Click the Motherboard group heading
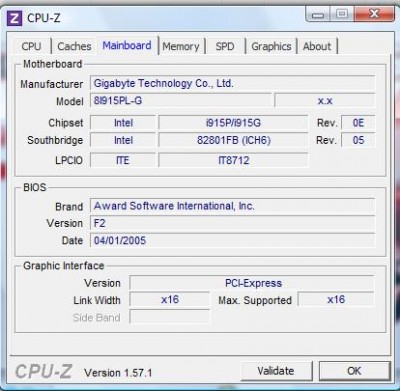Viewport: 400px width, 391px height. point(53,64)
